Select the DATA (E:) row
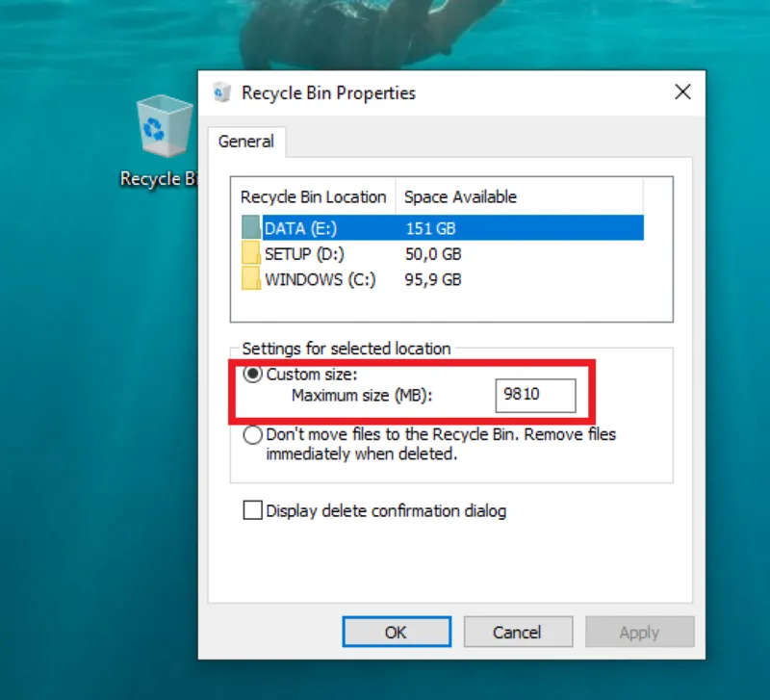Image resolution: width=770 pixels, height=700 pixels. click(x=443, y=228)
